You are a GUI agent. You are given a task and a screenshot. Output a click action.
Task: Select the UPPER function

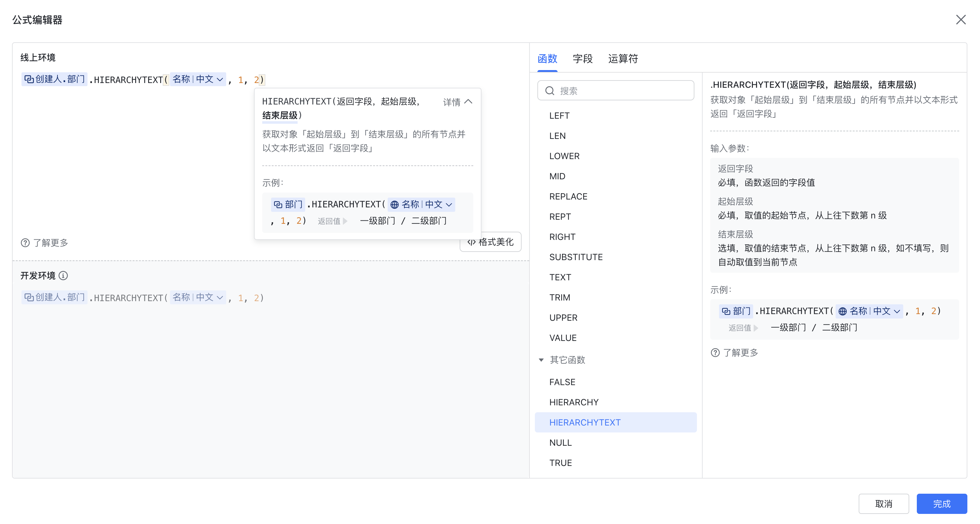[615, 318]
